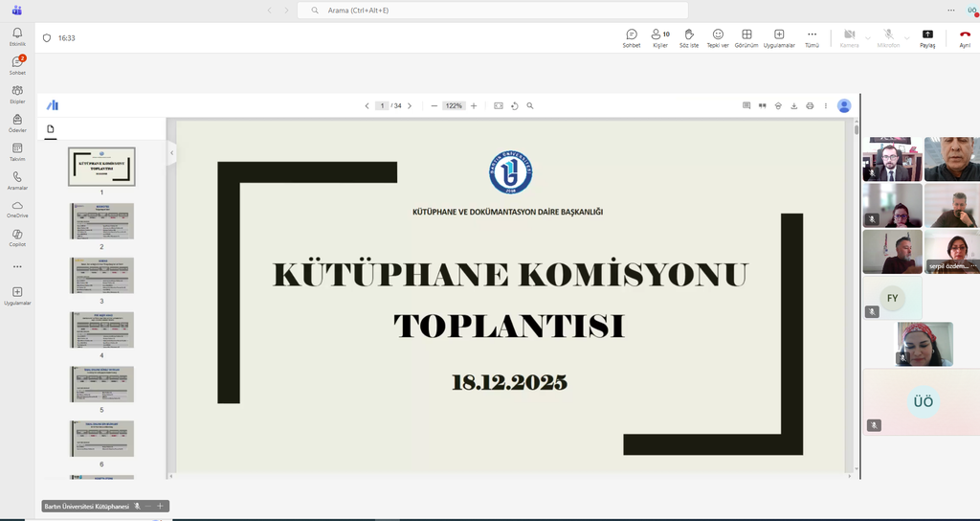980x521 pixels.
Task: Open Tepki ver reactions menu
Action: (x=718, y=37)
